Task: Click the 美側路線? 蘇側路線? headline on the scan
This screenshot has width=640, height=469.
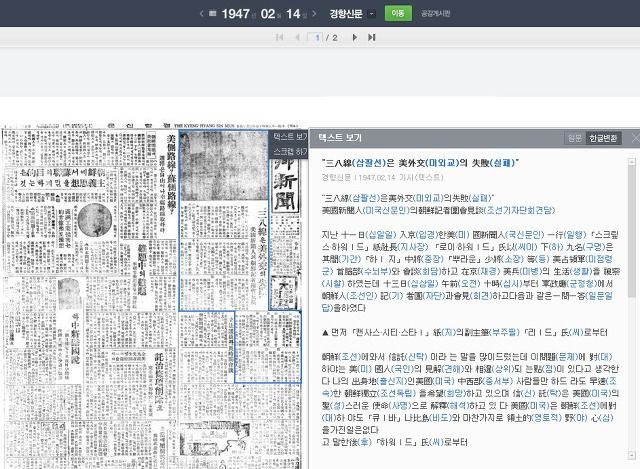Action: tap(172, 175)
